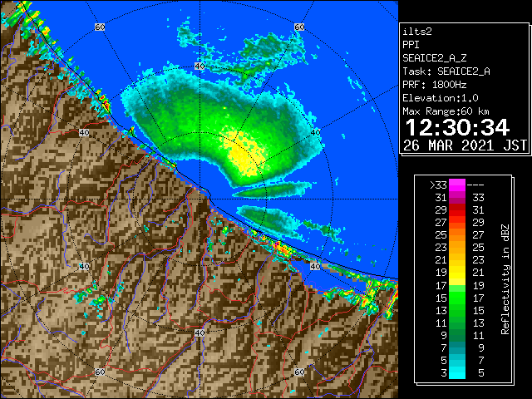This screenshot has height=399, width=532.
Task: Select the "Elevation:1.0" text
Action: click(441, 98)
